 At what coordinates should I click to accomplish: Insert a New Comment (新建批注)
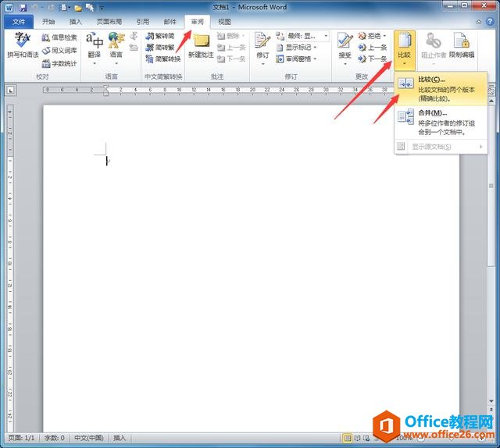coord(201,45)
